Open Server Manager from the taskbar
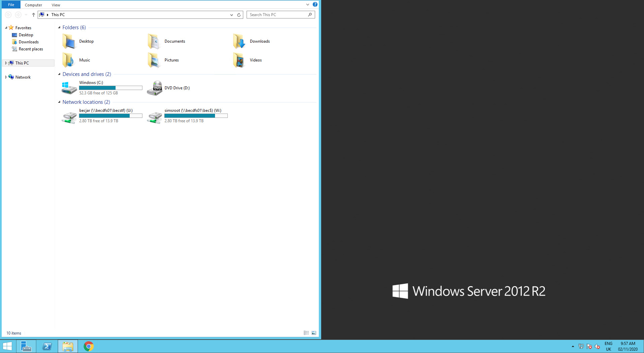The image size is (644, 353). pyautogui.click(x=26, y=346)
